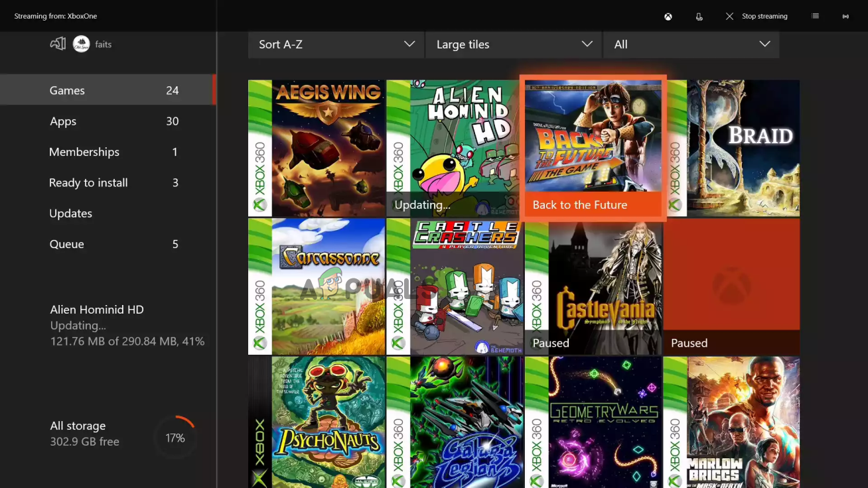Select the Back to the Future tile
The width and height of the screenshot is (868, 488).
593,147
